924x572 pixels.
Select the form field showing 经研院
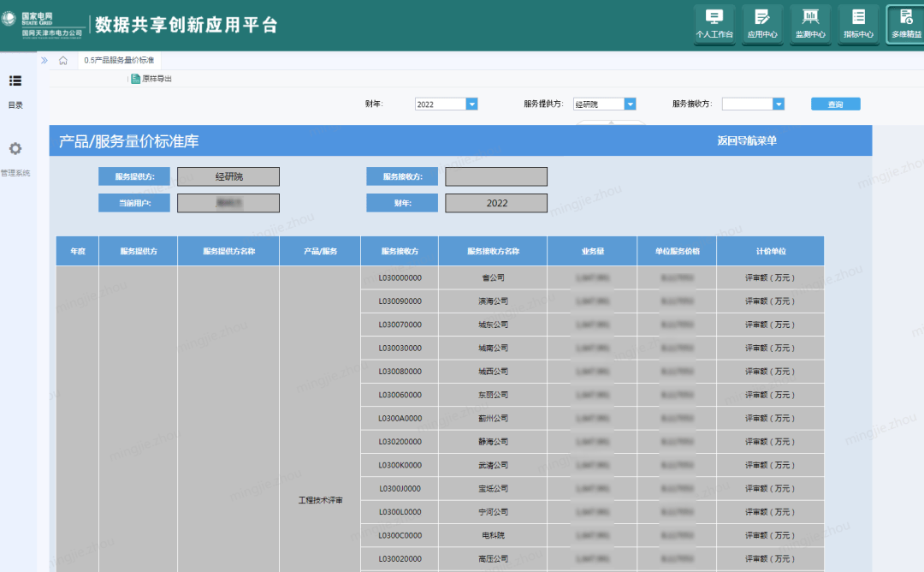228,176
